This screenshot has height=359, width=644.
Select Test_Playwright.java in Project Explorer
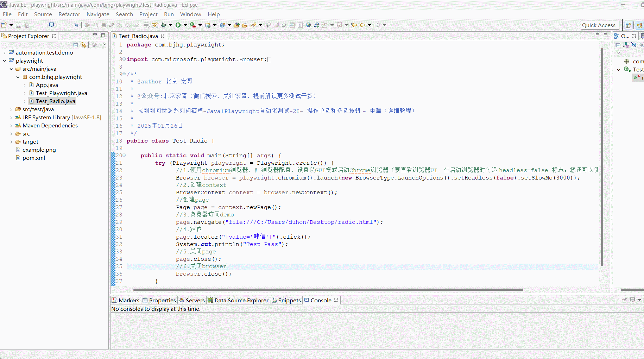click(61, 93)
